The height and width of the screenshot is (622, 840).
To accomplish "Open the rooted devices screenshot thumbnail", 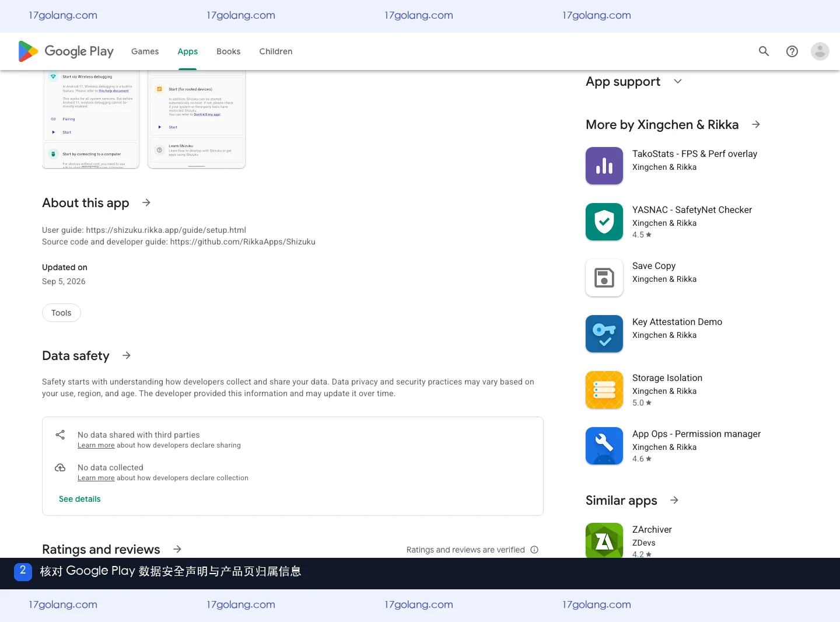I will click(x=197, y=119).
